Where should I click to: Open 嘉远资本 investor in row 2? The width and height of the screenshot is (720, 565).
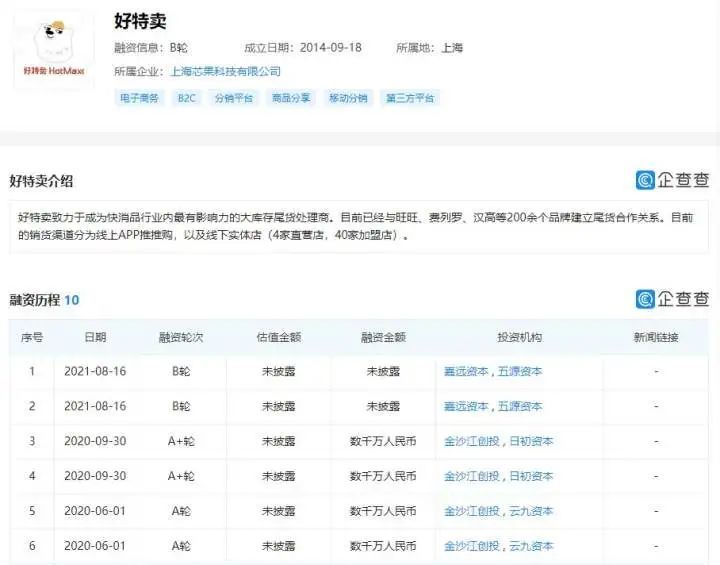click(x=466, y=406)
